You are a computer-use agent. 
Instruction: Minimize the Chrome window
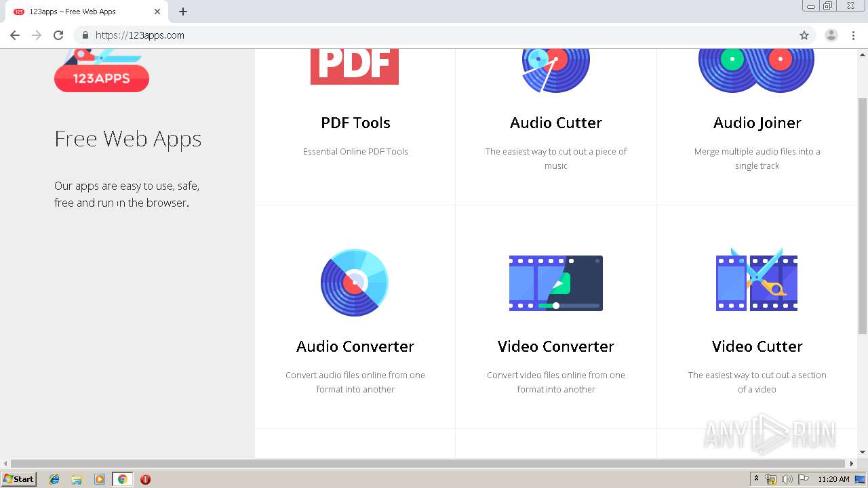[811, 6]
